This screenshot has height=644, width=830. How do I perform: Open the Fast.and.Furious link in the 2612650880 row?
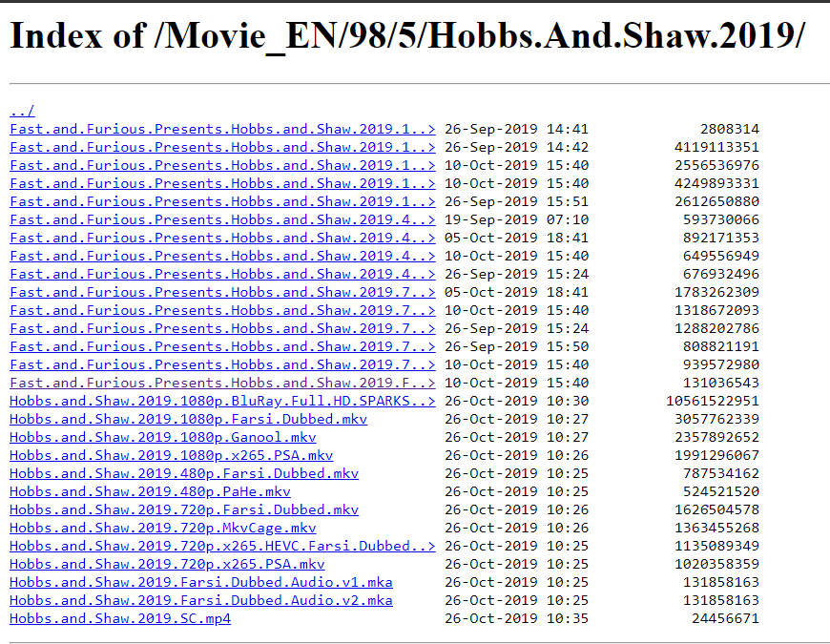coord(222,201)
